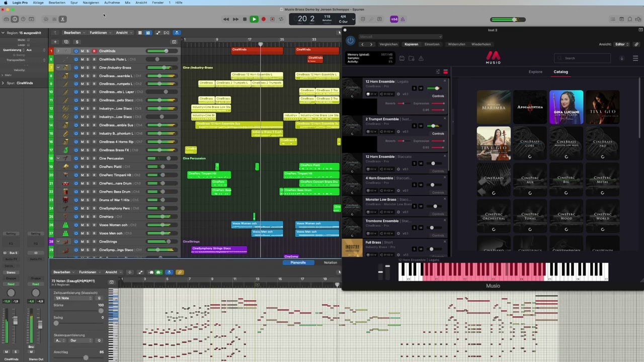The width and height of the screenshot is (644, 362).
Task: Open the Navigieren menu
Action: coord(91,3)
